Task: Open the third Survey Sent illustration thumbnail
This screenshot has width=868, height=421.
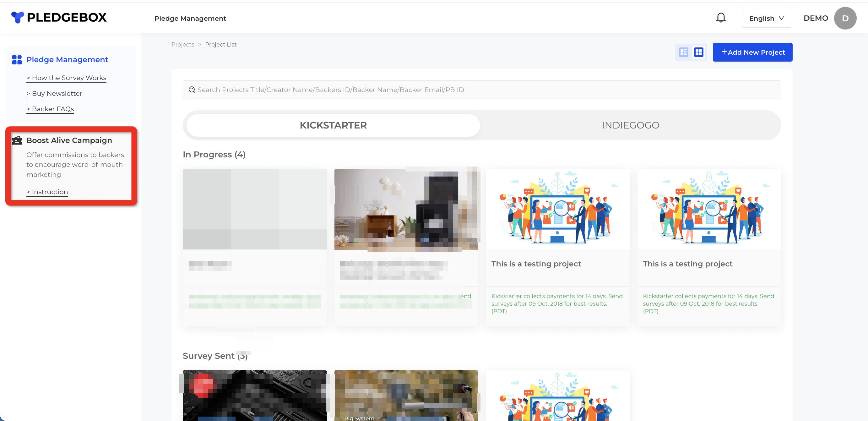Action: [x=558, y=395]
